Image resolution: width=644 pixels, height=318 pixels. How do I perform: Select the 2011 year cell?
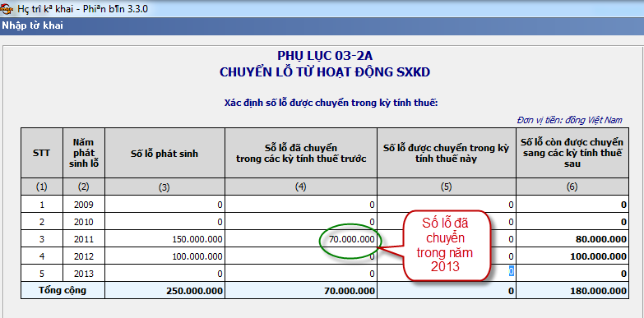coord(83,239)
